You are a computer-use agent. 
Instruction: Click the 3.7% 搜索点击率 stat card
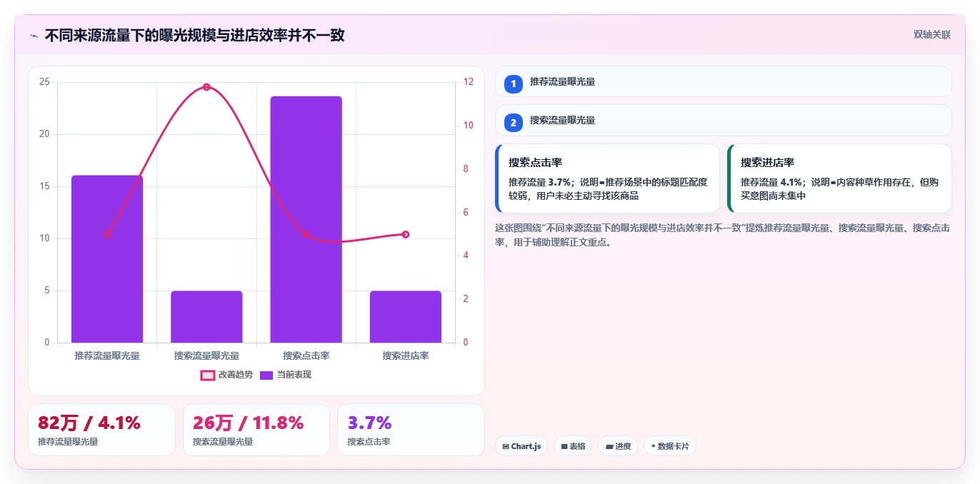[x=411, y=430]
